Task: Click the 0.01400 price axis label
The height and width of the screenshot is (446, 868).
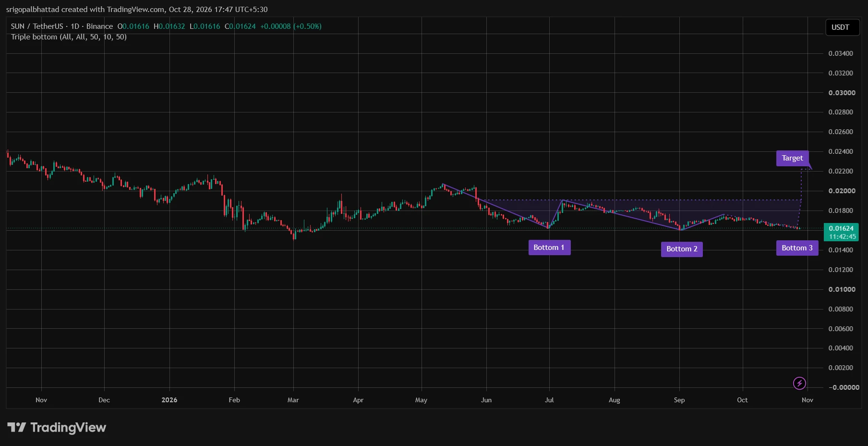Action: [x=841, y=250]
